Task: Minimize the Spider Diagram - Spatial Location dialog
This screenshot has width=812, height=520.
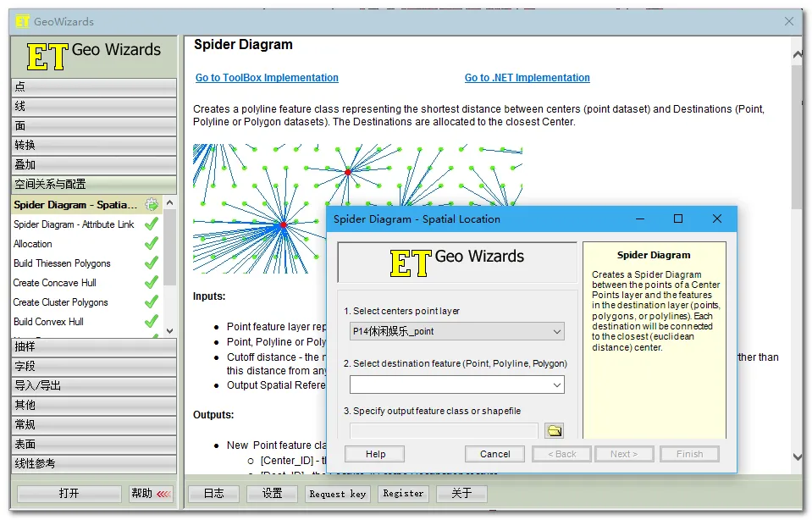Action: (640, 219)
